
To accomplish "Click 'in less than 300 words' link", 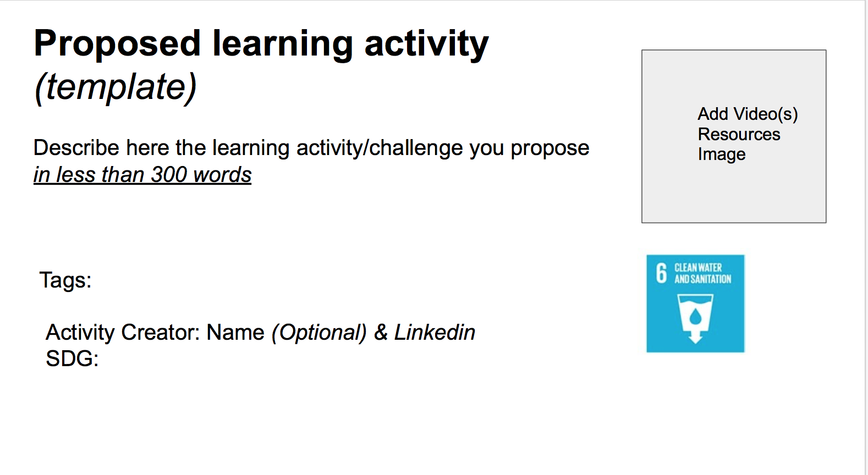I will pos(142,175).
